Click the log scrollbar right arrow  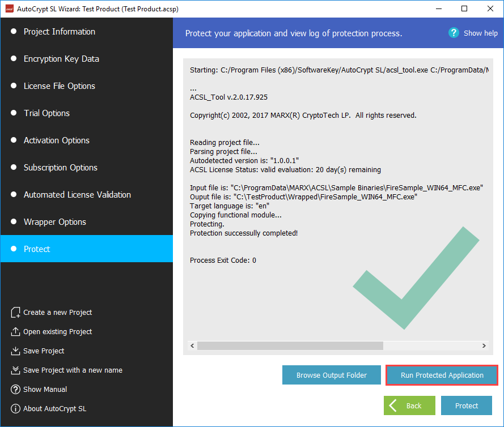point(484,346)
